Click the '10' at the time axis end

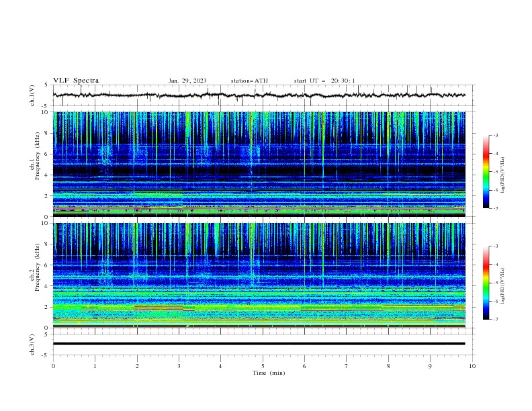(472, 366)
